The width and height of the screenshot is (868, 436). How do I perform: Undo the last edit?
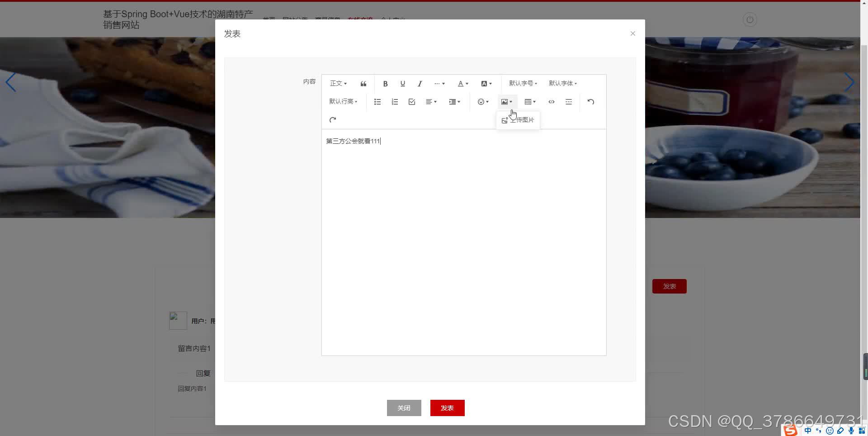coord(590,102)
